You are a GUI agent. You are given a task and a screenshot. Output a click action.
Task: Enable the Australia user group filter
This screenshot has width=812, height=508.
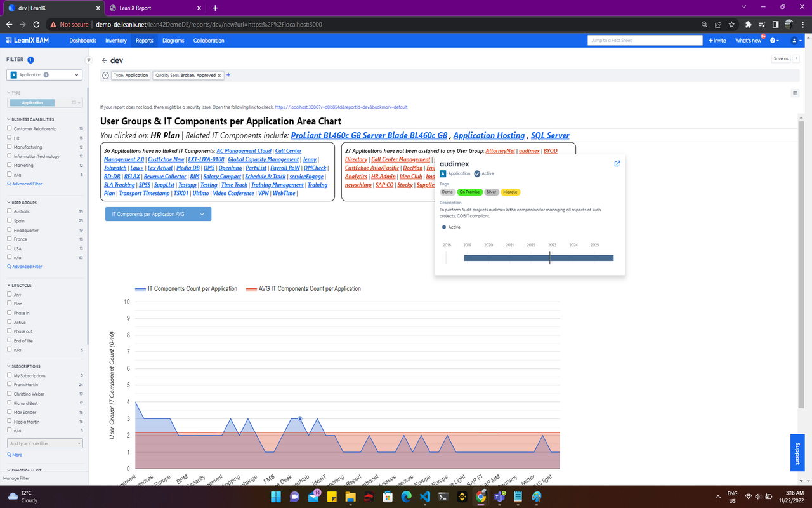[x=10, y=211]
